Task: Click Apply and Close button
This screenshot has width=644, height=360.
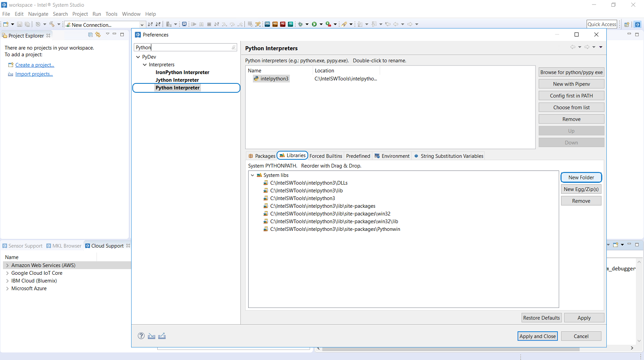Action: (537, 336)
